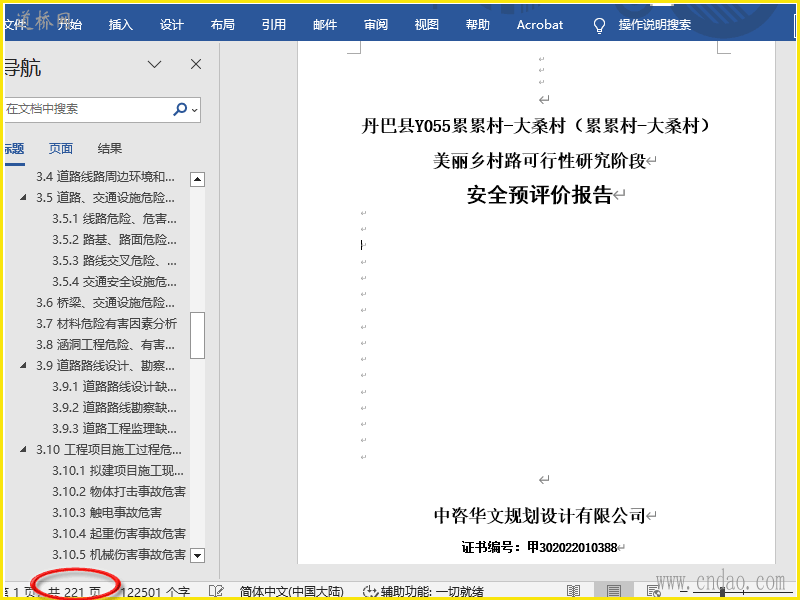Click the lightbulb 操作说明搜索 icon

pos(599,26)
